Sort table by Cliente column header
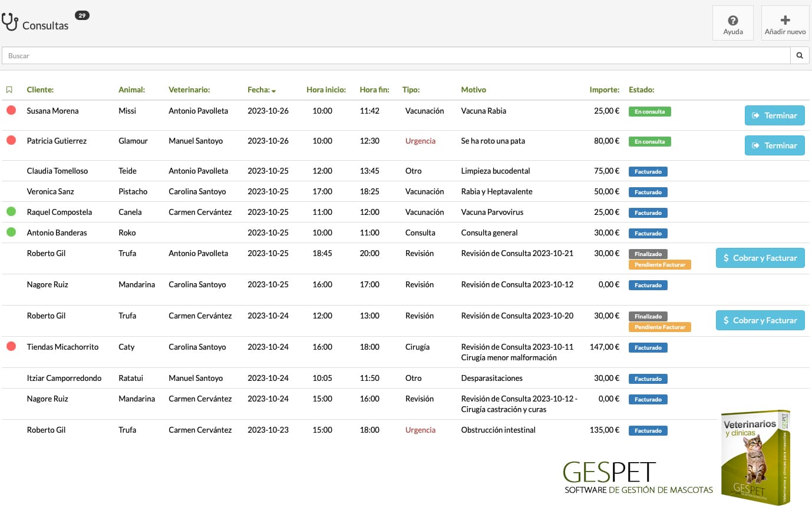The image size is (812, 511). [x=40, y=90]
